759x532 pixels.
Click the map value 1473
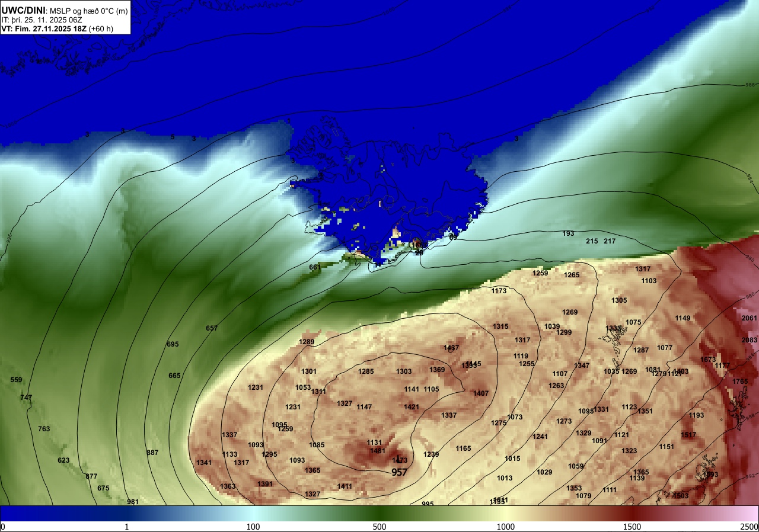(x=400, y=460)
